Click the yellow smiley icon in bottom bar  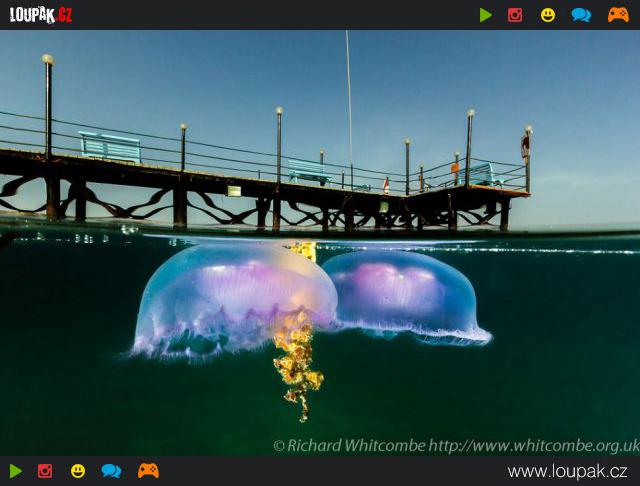[78, 471]
